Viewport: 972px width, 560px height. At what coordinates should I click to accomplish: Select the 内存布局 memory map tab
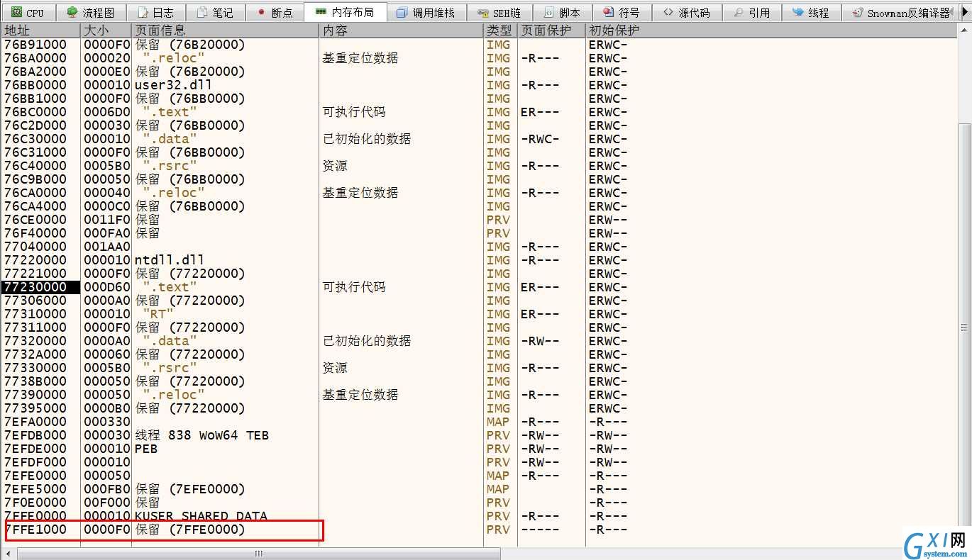345,12
